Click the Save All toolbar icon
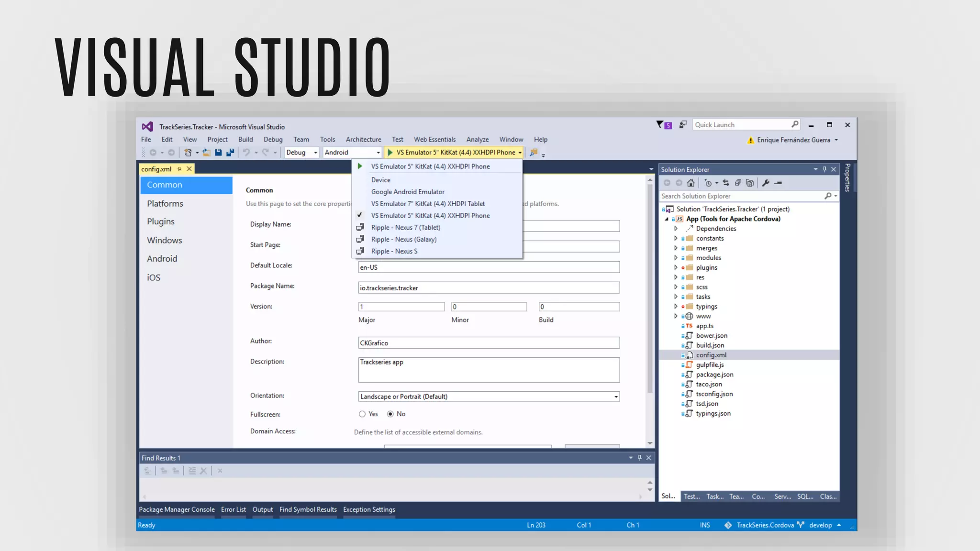 pyautogui.click(x=230, y=153)
